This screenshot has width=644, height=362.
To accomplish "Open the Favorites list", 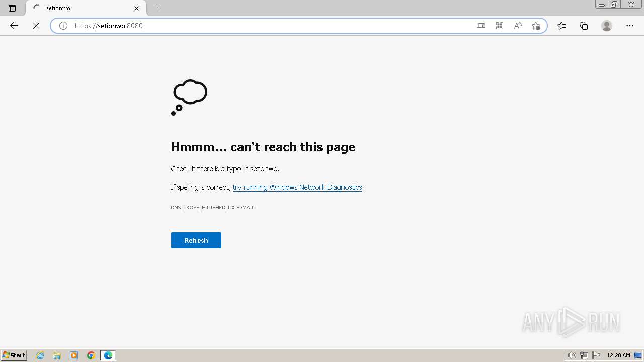I will [561, 26].
